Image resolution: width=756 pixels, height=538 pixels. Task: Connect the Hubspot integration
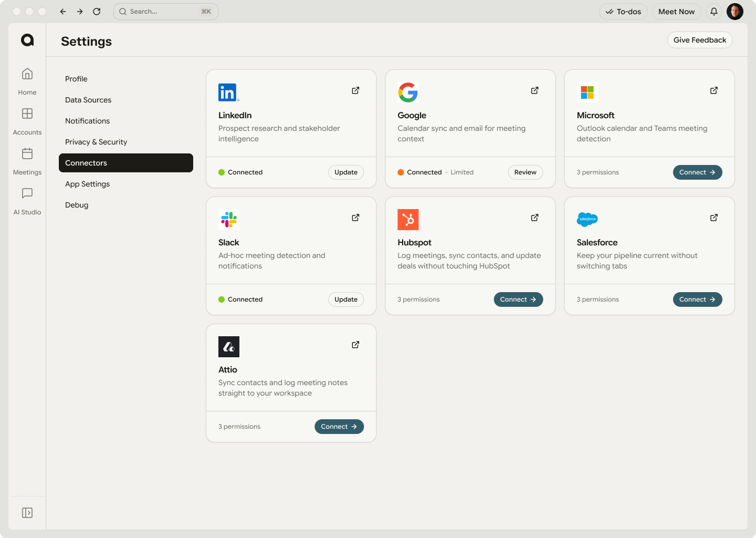[519, 299]
